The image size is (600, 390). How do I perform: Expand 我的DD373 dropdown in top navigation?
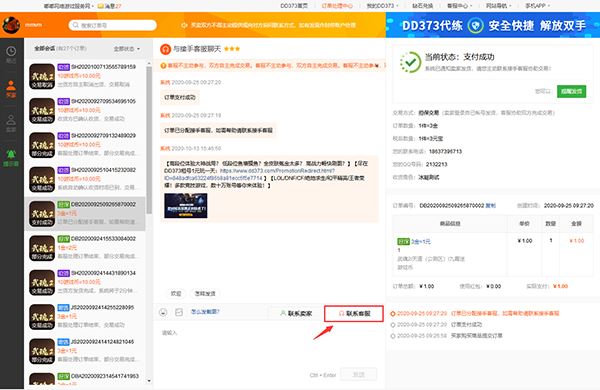point(382,6)
